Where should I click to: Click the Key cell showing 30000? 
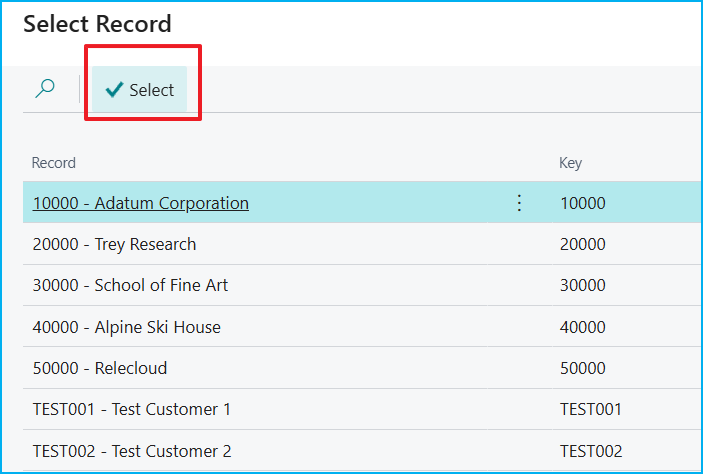click(x=583, y=285)
